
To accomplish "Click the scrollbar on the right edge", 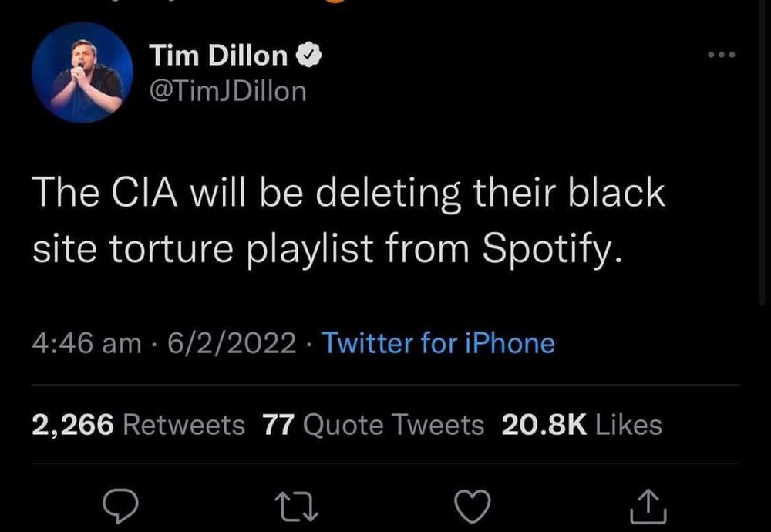I will click(x=764, y=154).
